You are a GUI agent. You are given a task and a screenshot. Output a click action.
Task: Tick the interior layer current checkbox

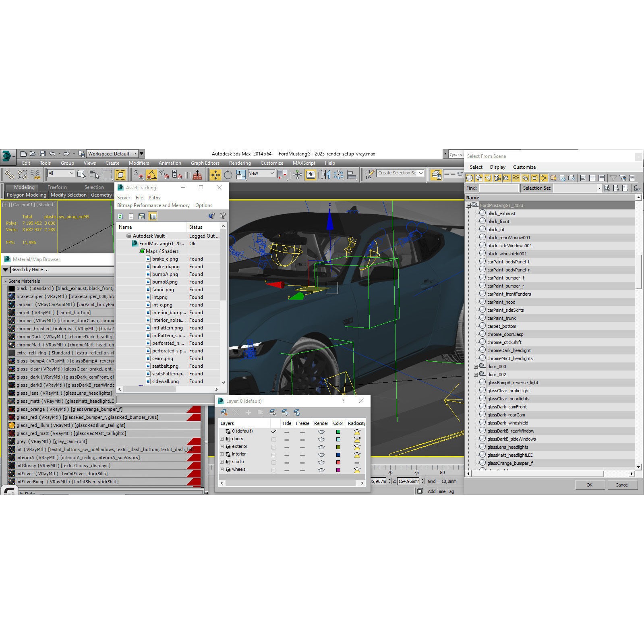(x=274, y=455)
